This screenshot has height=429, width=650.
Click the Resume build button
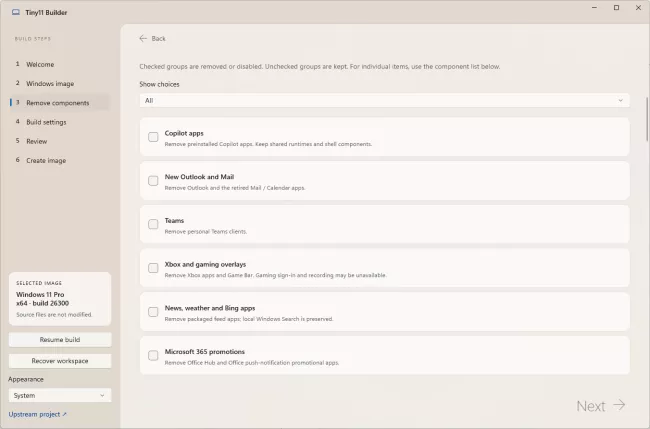[x=60, y=339]
